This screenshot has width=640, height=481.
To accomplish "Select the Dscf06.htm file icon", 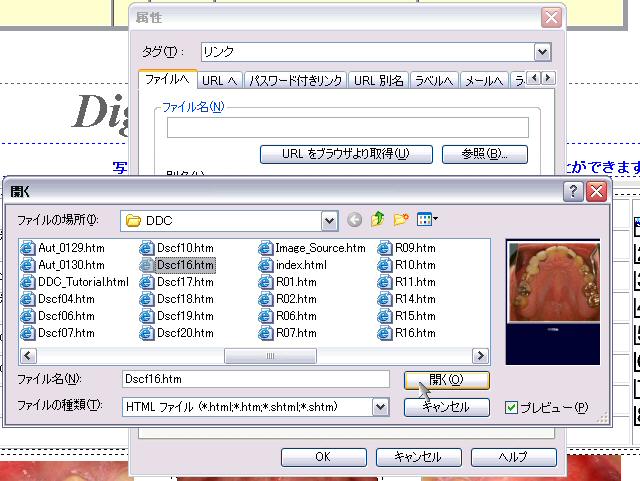I will pos(28,316).
